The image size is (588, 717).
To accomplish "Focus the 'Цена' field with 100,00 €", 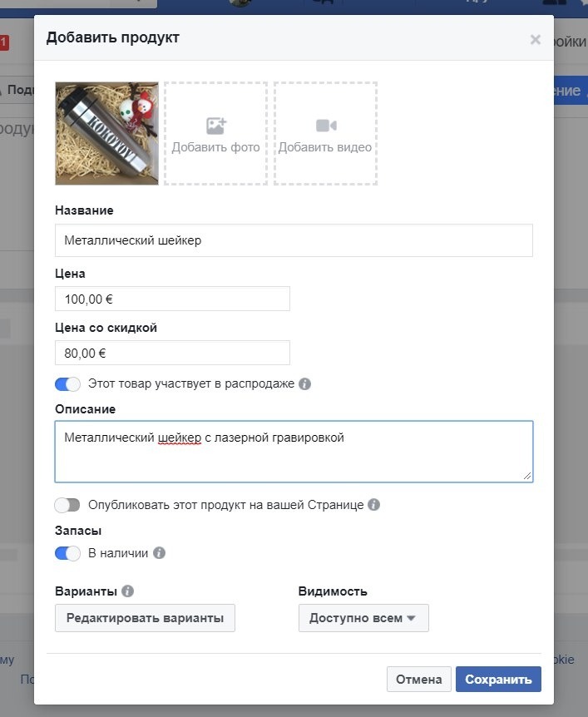I will pos(172,299).
